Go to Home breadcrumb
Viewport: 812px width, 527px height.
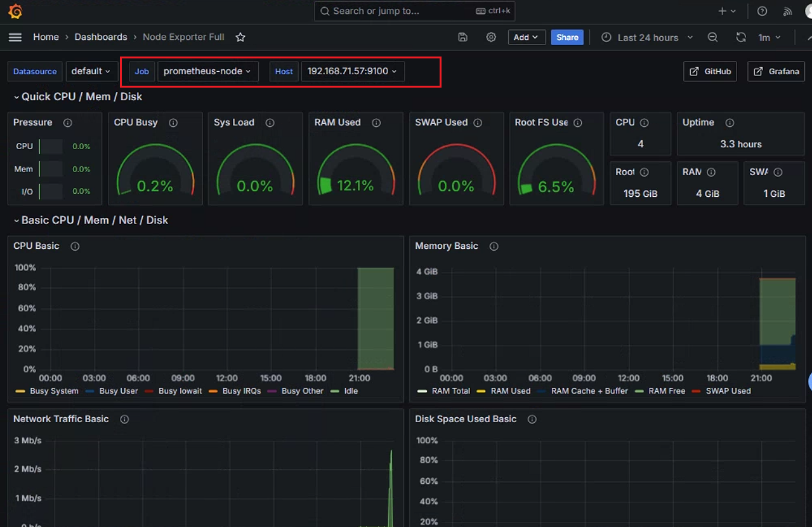(x=46, y=37)
